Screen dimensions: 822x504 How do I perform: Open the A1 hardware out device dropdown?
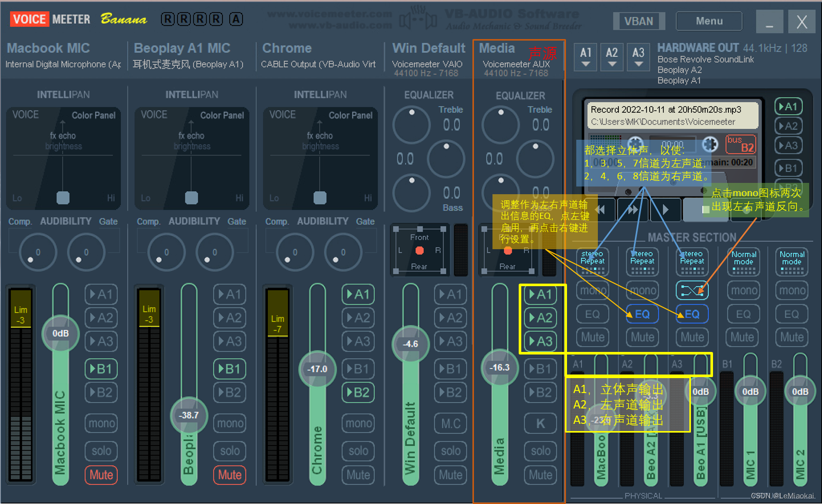[586, 57]
